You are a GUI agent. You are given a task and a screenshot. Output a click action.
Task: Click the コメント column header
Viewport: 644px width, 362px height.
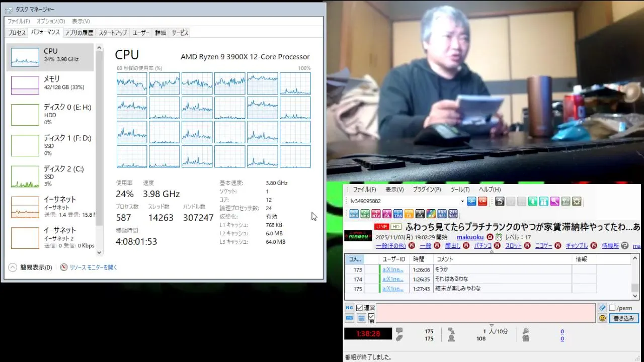pyautogui.click(x=503, y=259)
